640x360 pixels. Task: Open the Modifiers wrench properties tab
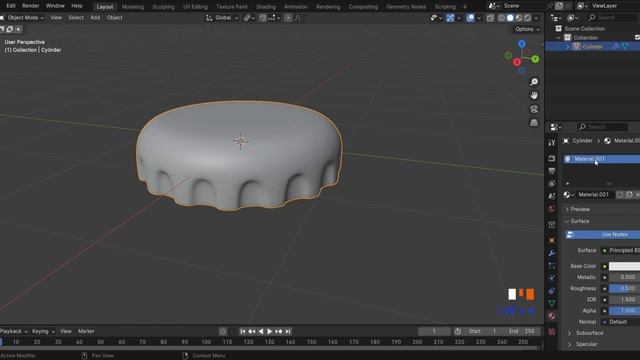coord(552,253)
